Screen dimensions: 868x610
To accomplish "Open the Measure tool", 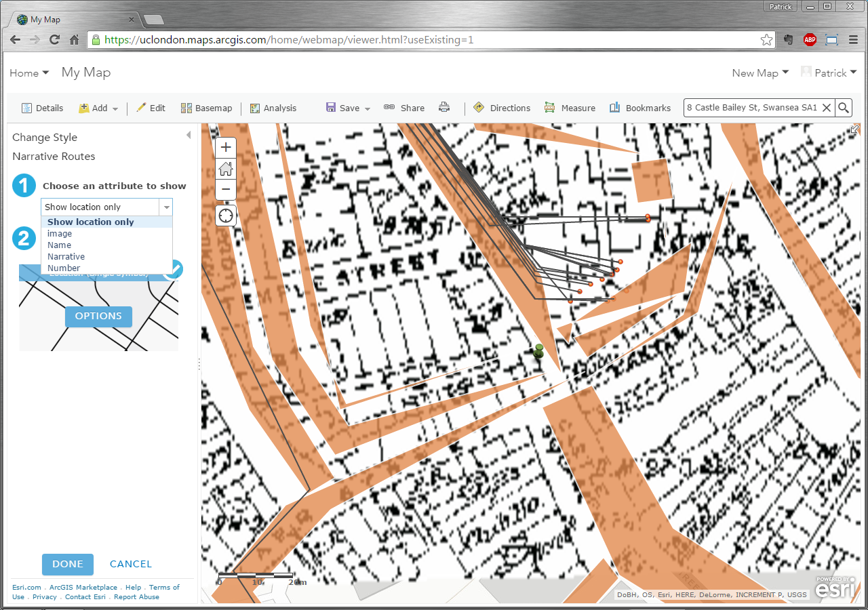I will click(x=570, y=108).
